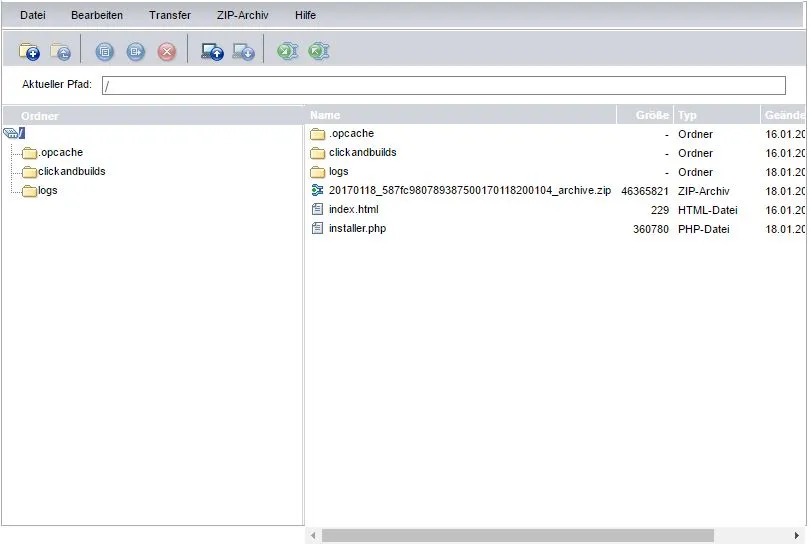
Task: Click the scrollbar right arrow
Action: pos(797,536)
